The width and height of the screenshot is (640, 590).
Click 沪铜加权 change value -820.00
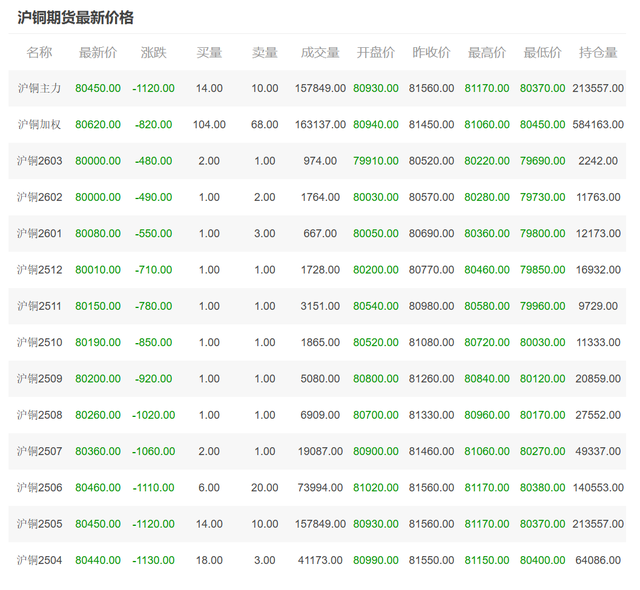click(x=153, y=124)
